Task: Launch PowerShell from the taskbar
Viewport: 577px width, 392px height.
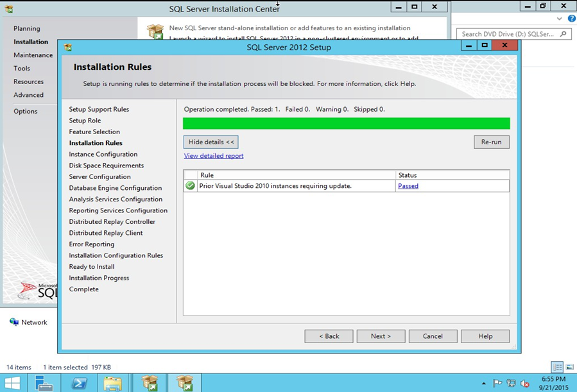Action: pos(79,383)
